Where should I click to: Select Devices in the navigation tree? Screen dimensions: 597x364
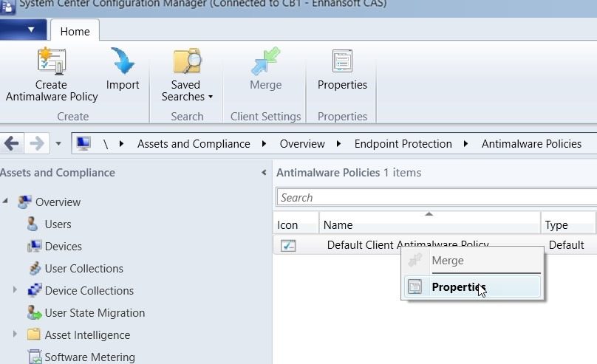pyautogui.click(x=64, y=246)
